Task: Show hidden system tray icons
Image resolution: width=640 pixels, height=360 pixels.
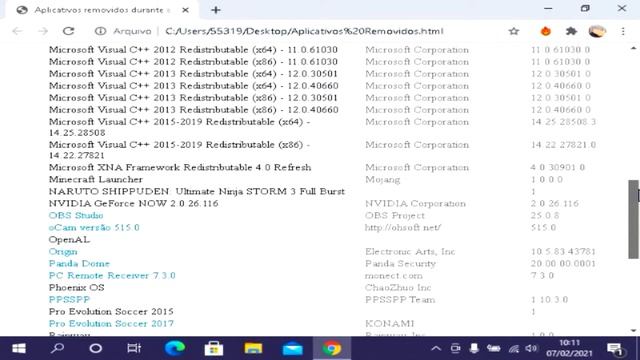Action: [436, 349]
